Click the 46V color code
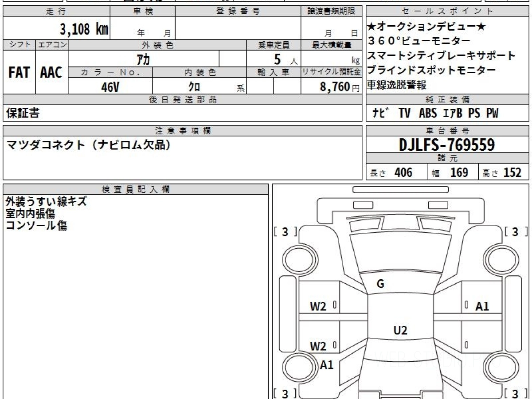The image size is (532, 399). point(110,87)
